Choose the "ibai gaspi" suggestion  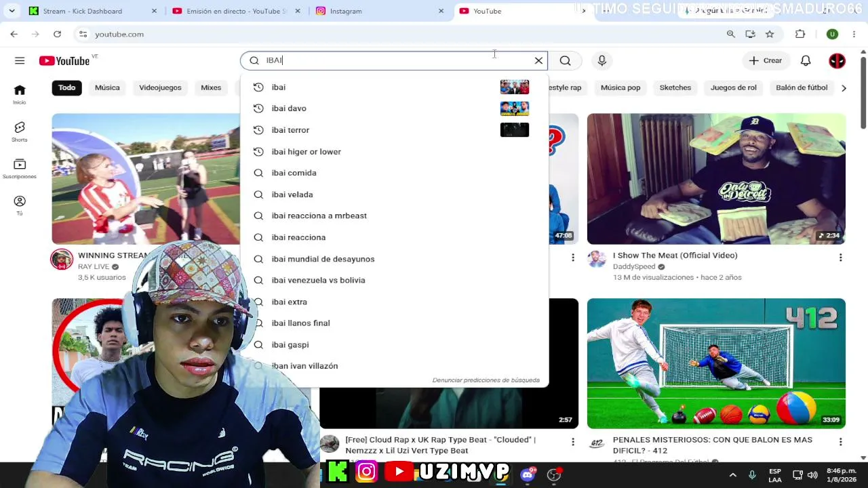click(x=393, y=345)
